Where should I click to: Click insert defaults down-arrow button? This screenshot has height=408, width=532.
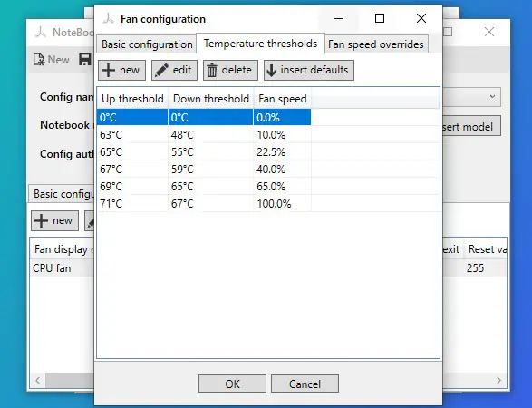click(309, 70)
